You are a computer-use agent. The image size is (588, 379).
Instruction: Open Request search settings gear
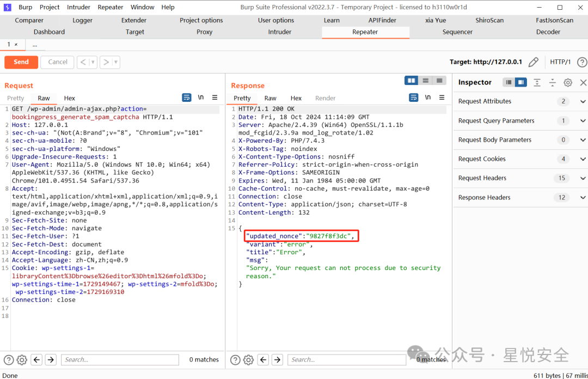22,360
